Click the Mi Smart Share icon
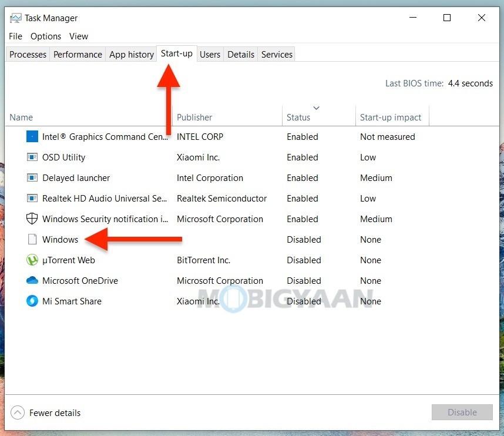This screenshot has width=504, height=436. [x=32, y=301]
